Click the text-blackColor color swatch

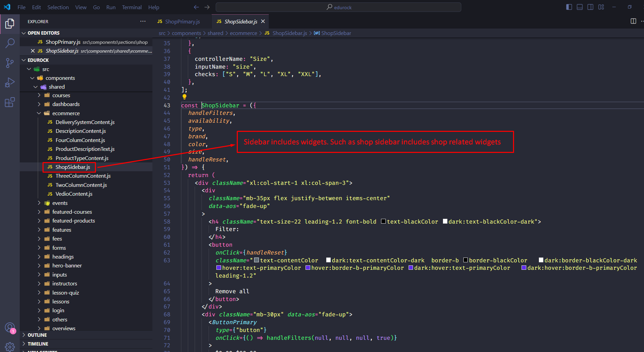coord(383,222)
